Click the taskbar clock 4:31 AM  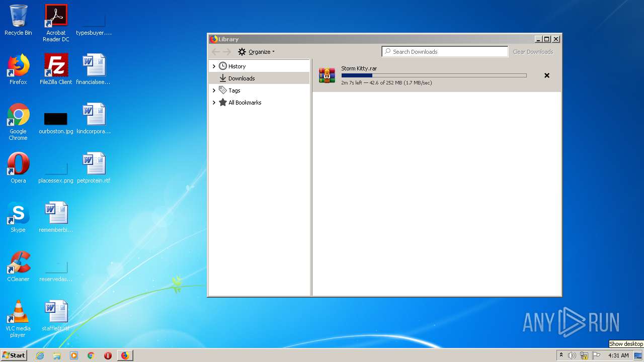tap(618, 355)
